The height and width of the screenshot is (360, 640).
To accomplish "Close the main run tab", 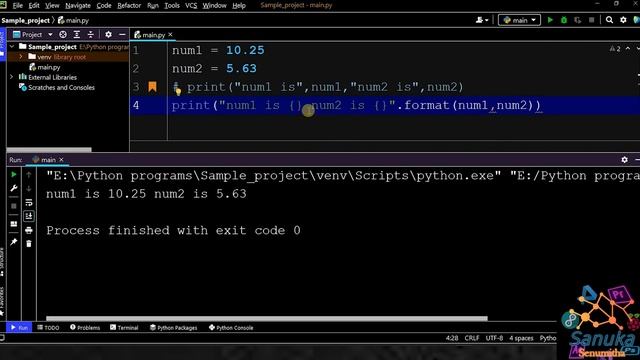I will tap(61, 160).
